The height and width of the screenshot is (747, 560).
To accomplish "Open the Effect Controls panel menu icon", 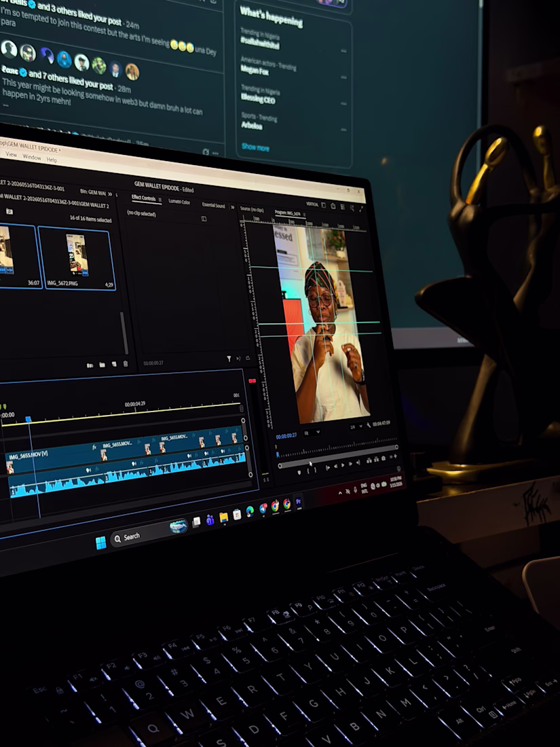I will [x=160, y=200].
